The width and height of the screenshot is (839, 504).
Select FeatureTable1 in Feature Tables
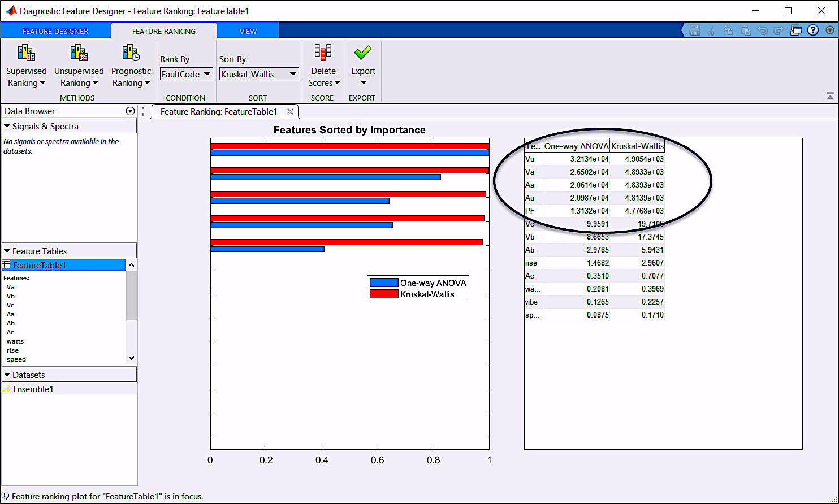click(x=63, y=265)
